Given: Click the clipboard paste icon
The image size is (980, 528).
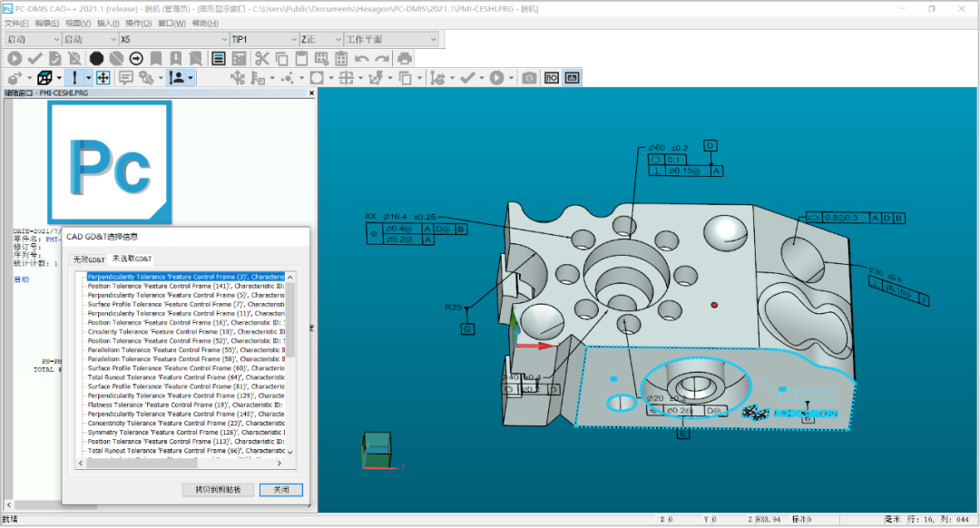Looking at the screenshot, I should pos(301,59).
